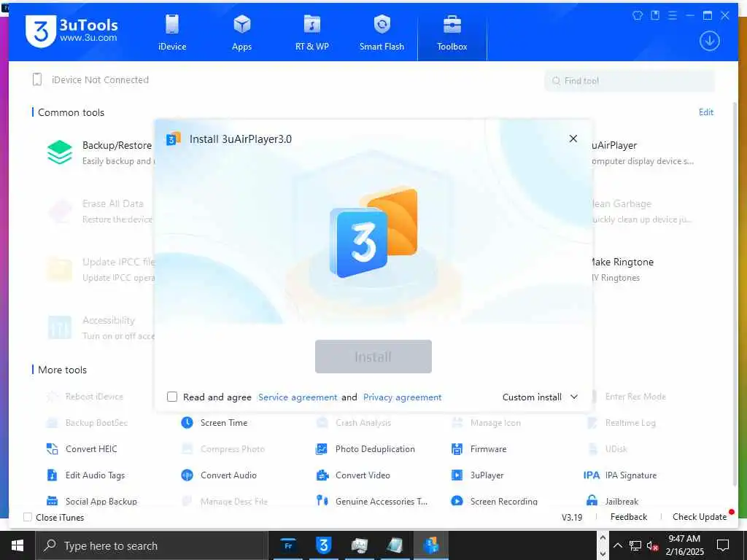Select the Toolbox tab

coord(452,32)
